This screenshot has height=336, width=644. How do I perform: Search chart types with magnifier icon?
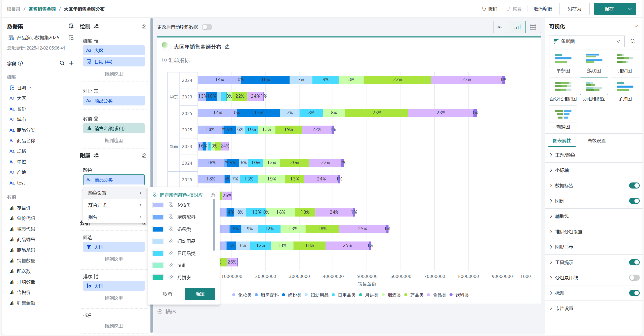[x=633, y=41]
